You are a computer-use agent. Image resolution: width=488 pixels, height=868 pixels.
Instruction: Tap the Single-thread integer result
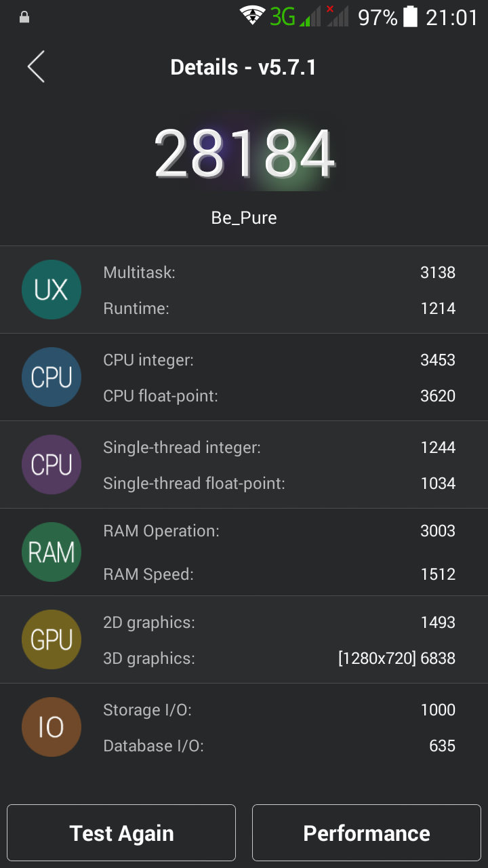click(278, 448)
